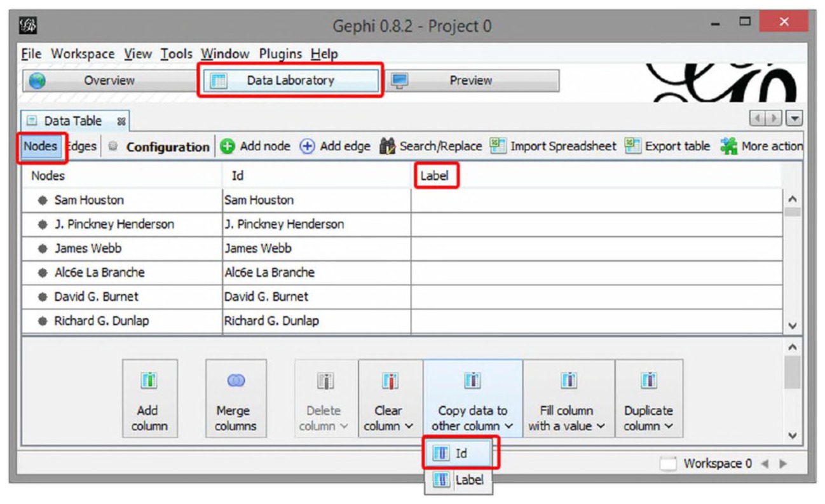This screenshot has height=504, width=825.
Task: Open the Copy data to other column dropdown
Action: point(473,398)
